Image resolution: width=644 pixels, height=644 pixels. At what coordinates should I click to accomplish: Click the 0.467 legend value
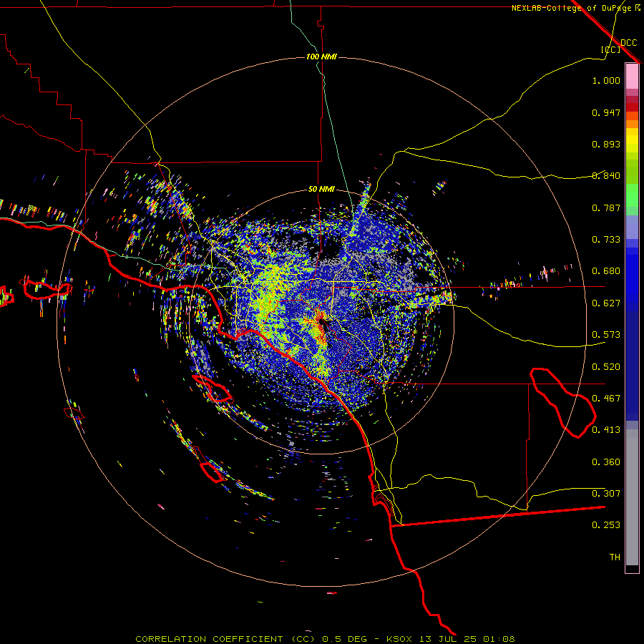coord(606,399)
